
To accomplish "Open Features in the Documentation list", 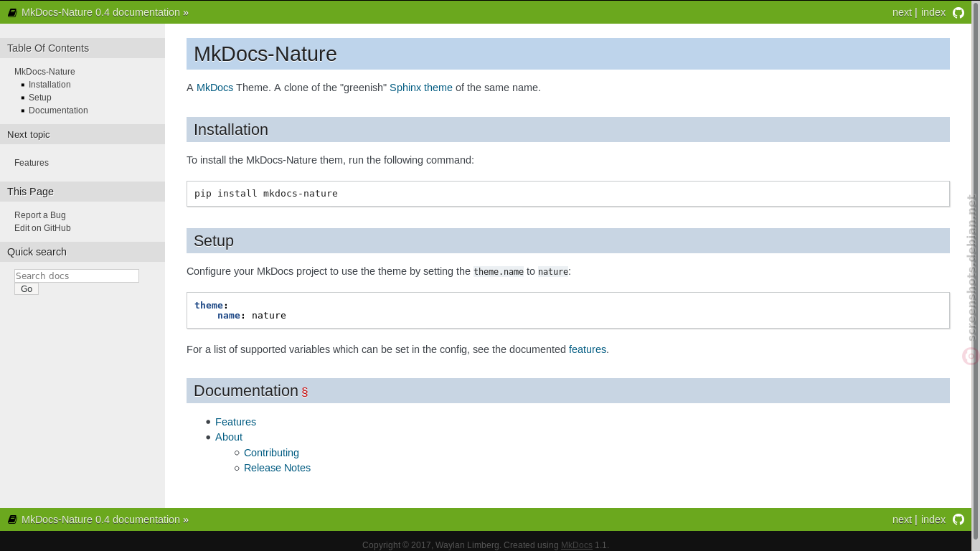I will (x=235, y=422).
